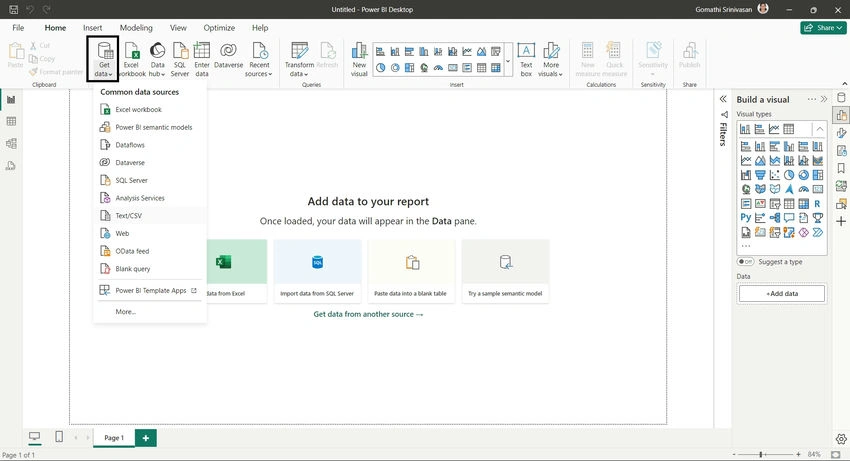Expand the ribbon visuals gallery arrow

point(508,60)
